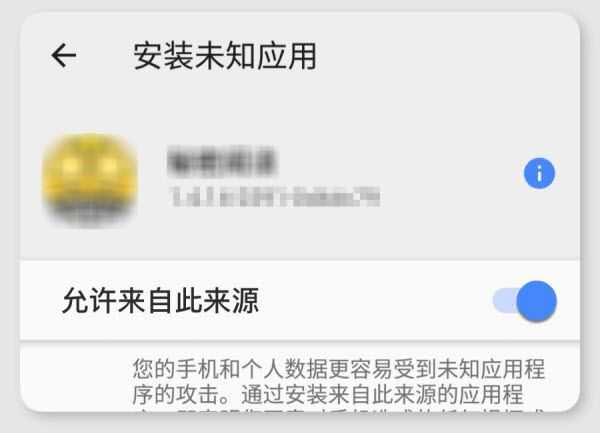Tap the 未知应用 portion of the title
The image size is (600, 433).
(x=256, y=56)
